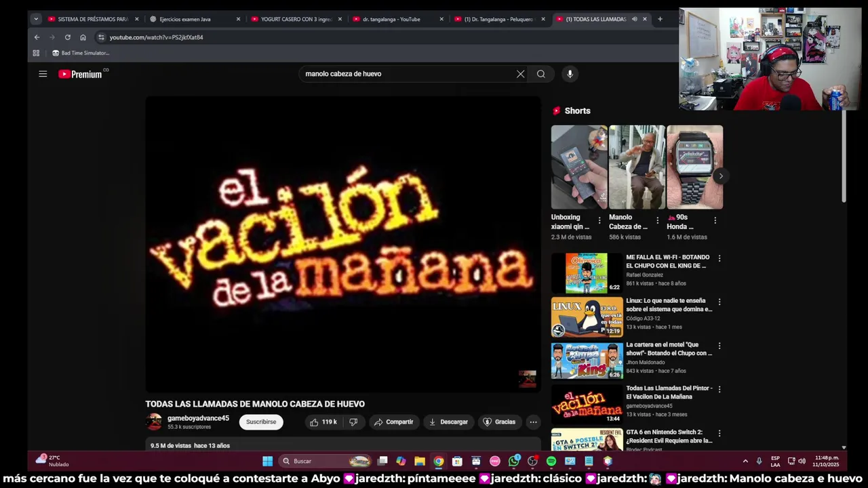The image size is (868, 488).
Task: Click the Gracias button
Action: (x=499, y=422)
